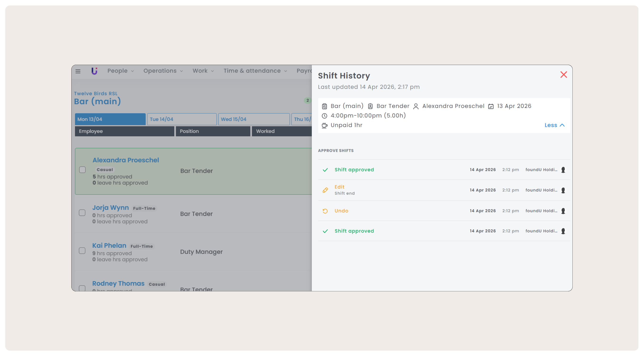Click the orange Undo arrow icon

325,211
